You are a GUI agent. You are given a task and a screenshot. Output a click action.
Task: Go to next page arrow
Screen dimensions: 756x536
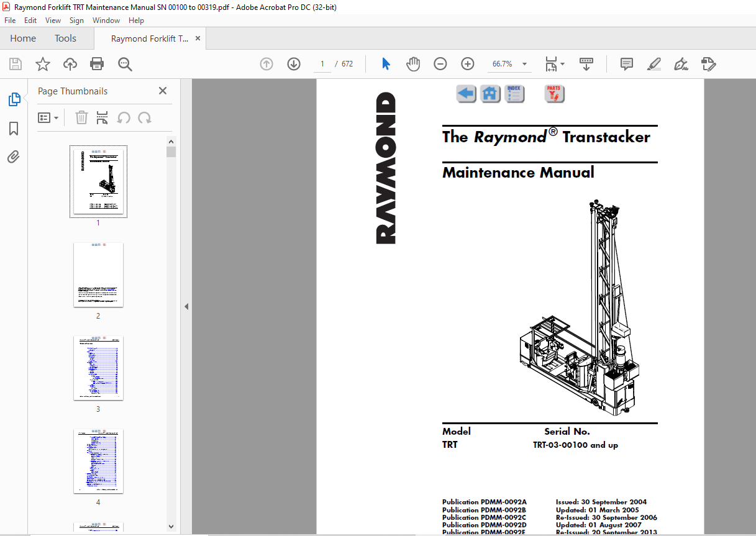tap(294, 64)
